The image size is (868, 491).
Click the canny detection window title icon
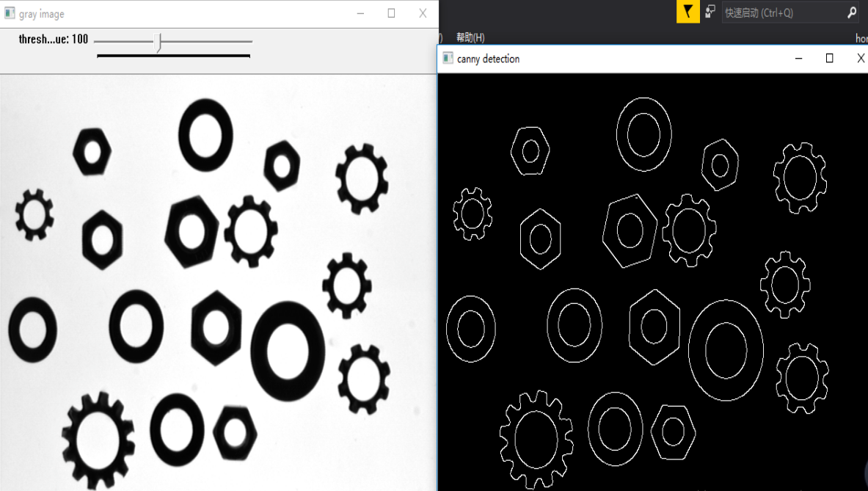tap(448, 58)
